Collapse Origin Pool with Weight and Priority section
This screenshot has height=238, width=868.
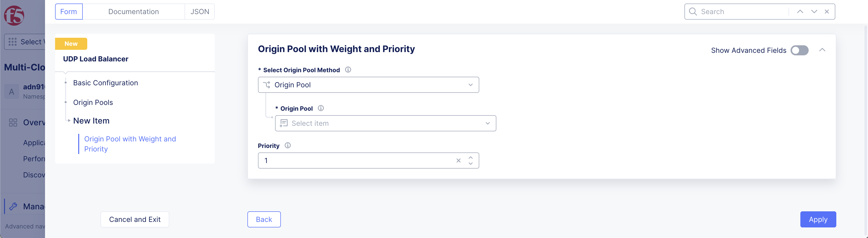tap(822, 50)
